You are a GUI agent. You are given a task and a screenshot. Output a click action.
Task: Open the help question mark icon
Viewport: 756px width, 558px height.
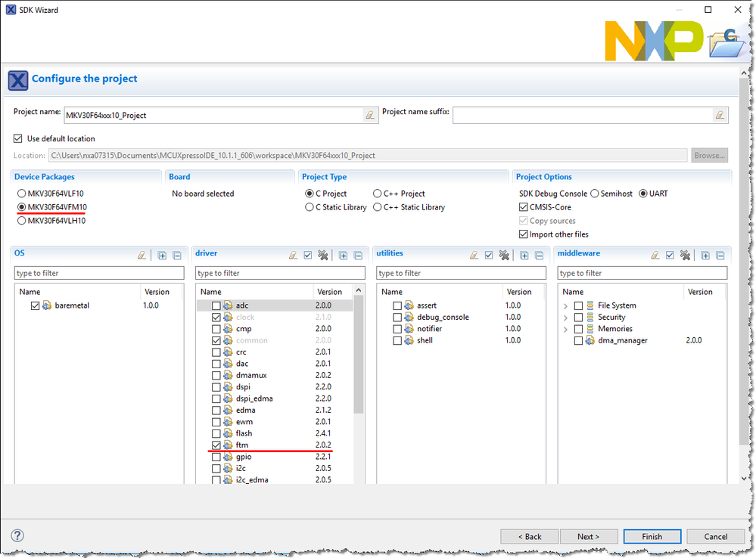[17, 535]
